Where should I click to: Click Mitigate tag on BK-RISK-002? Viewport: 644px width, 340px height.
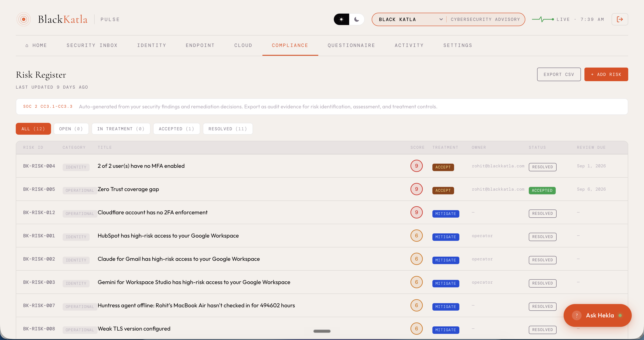446,260
